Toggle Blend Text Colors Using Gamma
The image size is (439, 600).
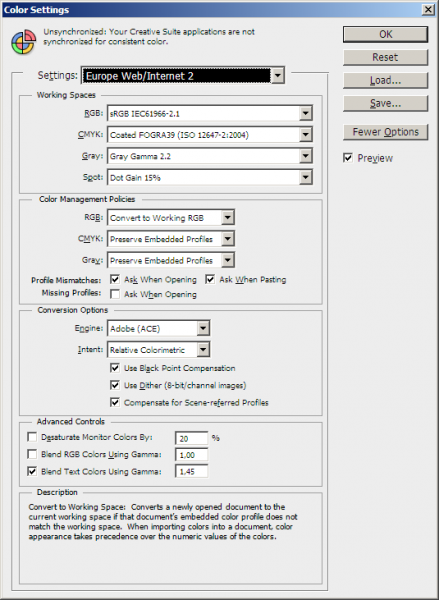[x=32, y=471]
